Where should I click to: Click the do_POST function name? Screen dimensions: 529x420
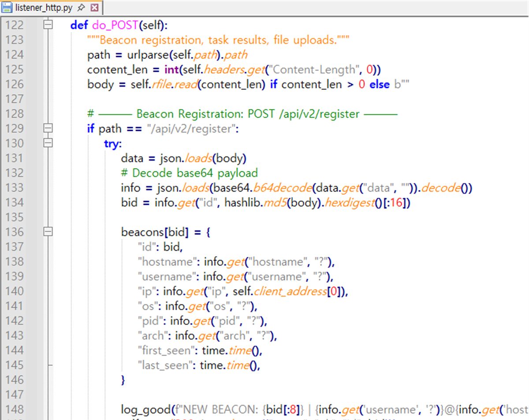tap(115, 25)
